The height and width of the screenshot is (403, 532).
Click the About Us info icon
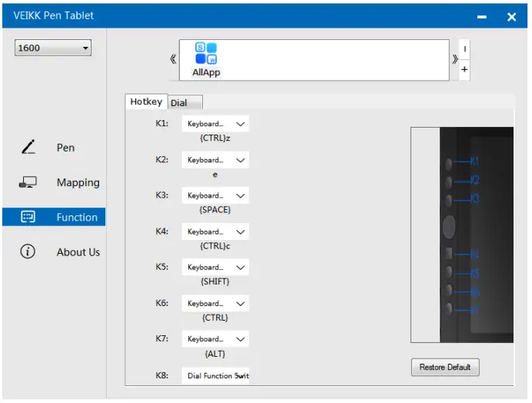tap(28, 251)
